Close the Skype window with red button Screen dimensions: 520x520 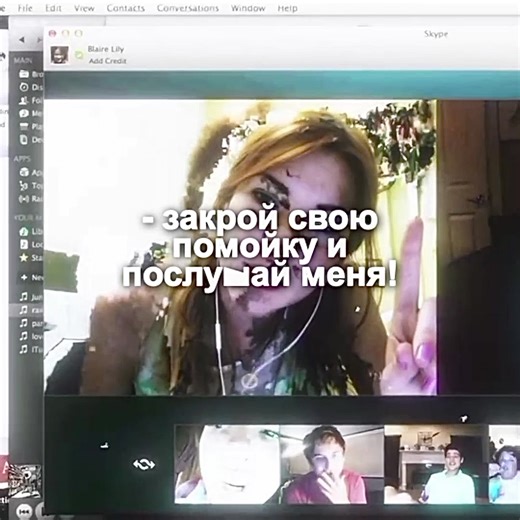click(x=53, y=33)
